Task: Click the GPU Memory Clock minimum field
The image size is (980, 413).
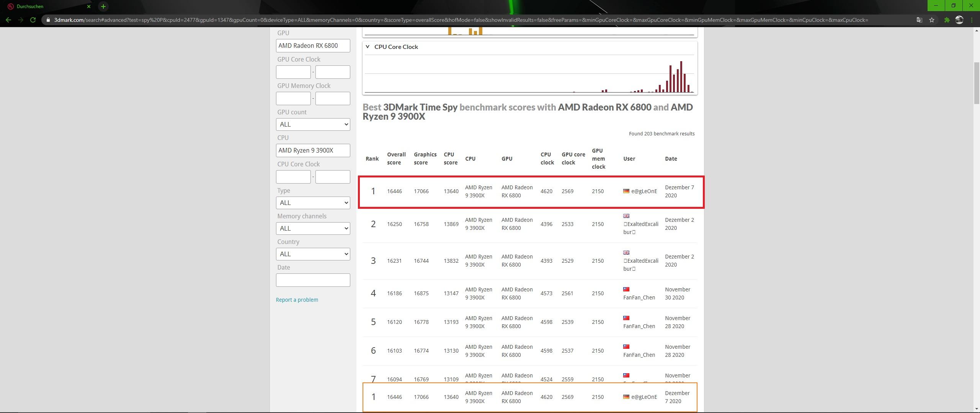Action: coord(293,98)
